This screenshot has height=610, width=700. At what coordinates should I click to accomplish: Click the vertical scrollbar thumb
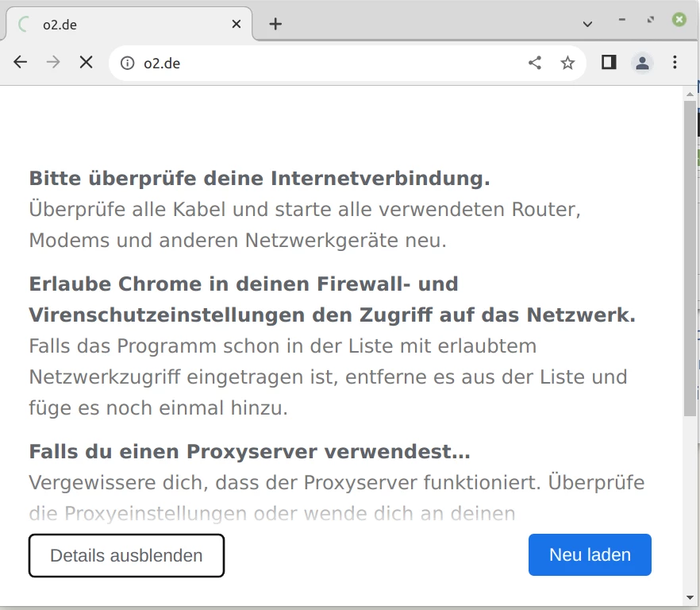pos(690,254)
